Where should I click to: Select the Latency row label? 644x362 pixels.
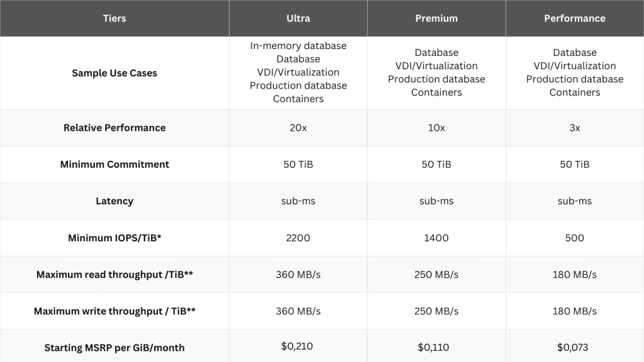pyautogui.click(x=114, y=201)
